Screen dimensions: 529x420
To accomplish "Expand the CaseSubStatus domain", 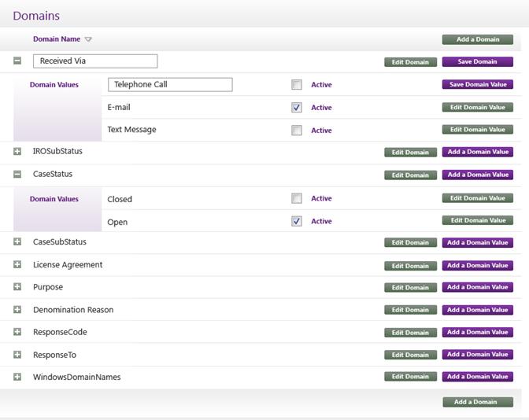I will coord(17,242).
